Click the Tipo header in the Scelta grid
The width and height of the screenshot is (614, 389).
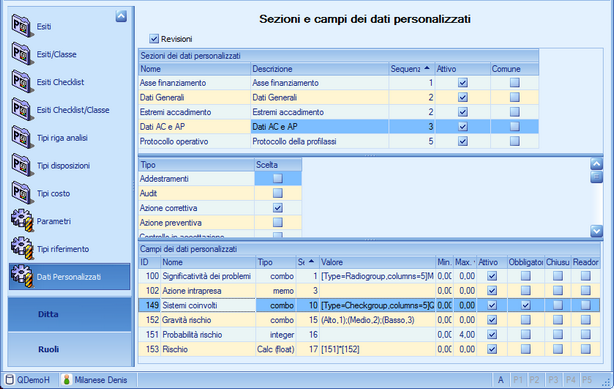tap(197, 165)
